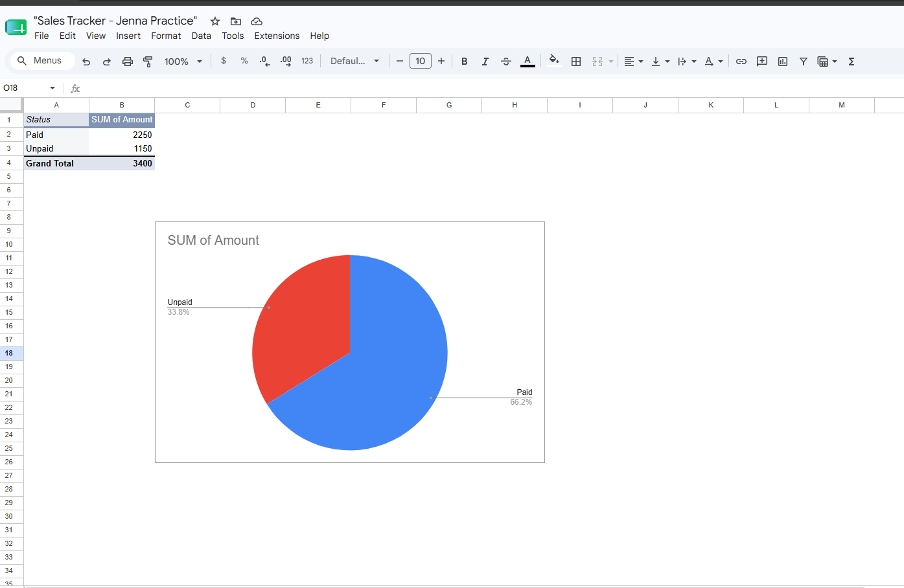This screenshot has width=904, height=588.
Task: Open the Format menu
Action: (x=166, y=36)
